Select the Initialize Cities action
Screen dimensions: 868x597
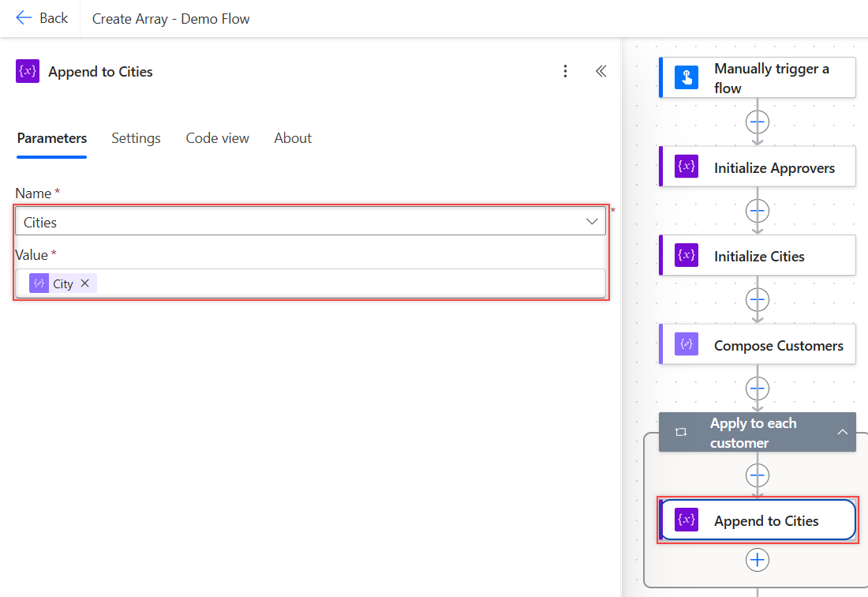click(758, 255)
